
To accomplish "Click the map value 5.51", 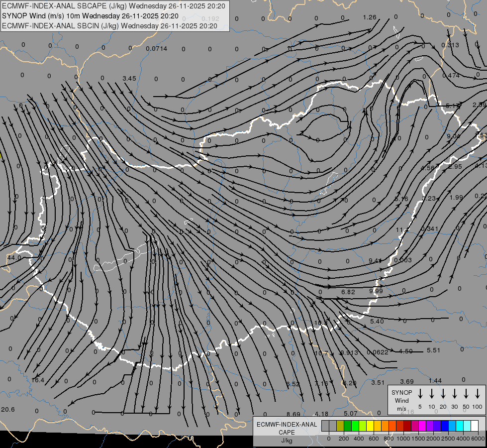I will [434, 350].
